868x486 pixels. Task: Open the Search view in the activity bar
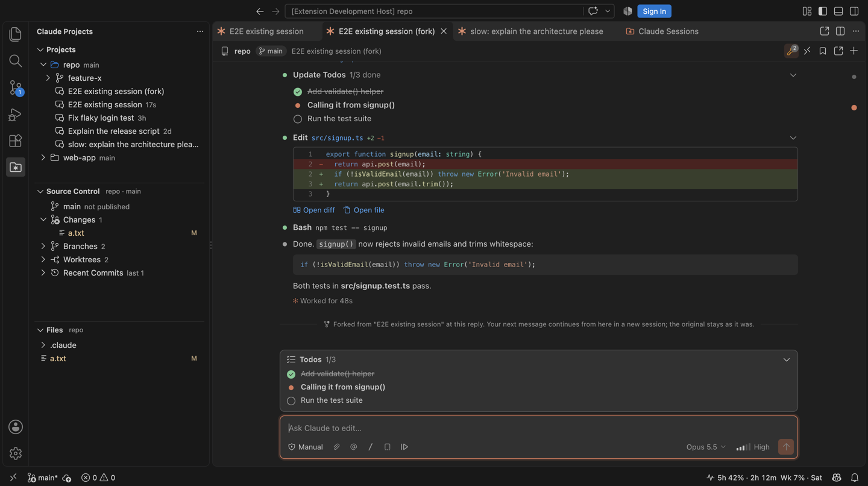(16, 61)
